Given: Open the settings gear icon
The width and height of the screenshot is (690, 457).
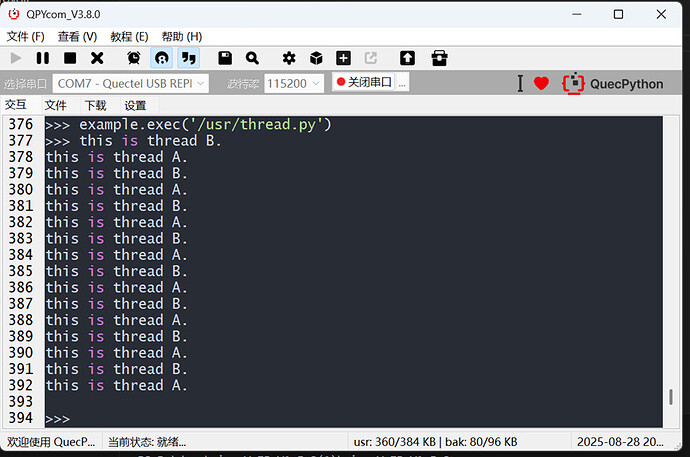Looking at the screenshot, I should [289, 59].
